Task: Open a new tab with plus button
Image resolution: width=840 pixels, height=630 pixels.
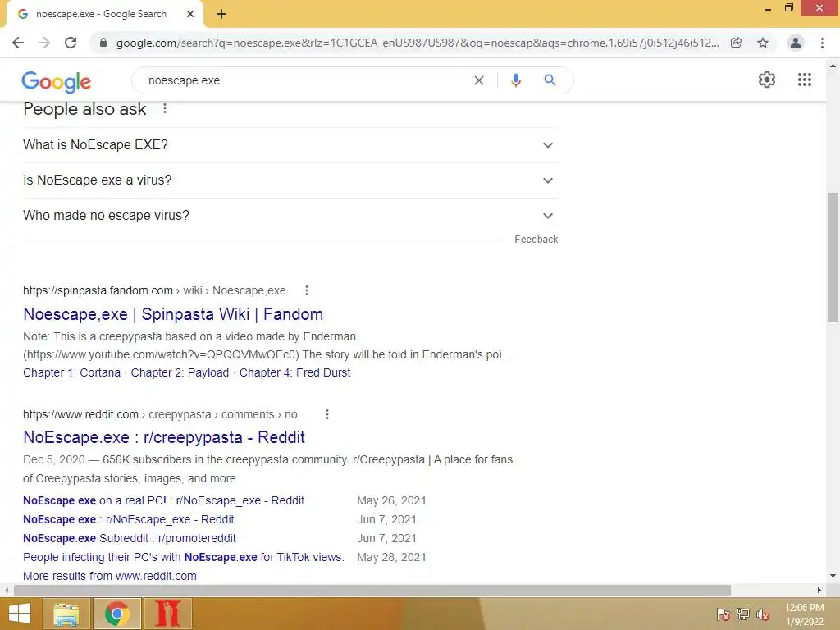Action: (x=221, y=15)
